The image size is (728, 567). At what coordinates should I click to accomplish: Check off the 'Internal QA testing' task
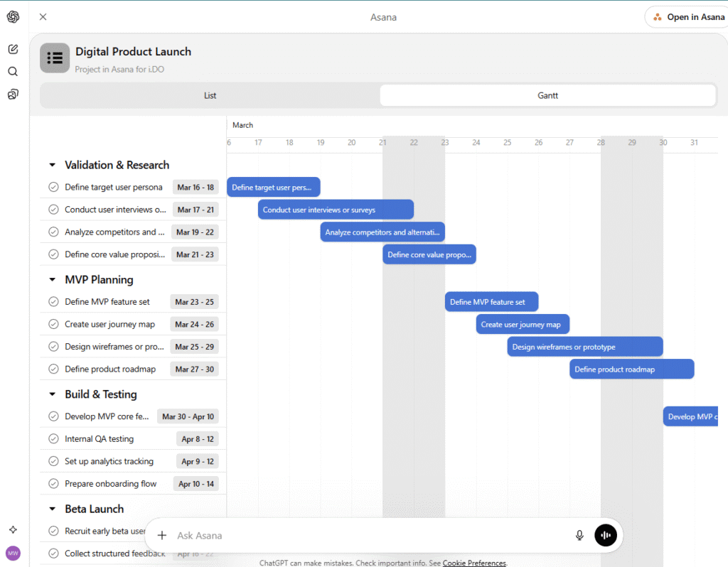click(x=53, y=438)
